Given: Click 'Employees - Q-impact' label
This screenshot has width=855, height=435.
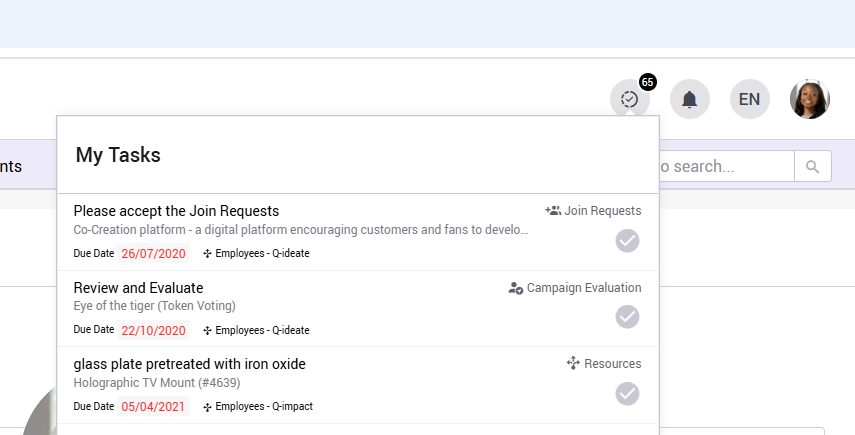Looking at the screenshot, I should tap(264, 407).
